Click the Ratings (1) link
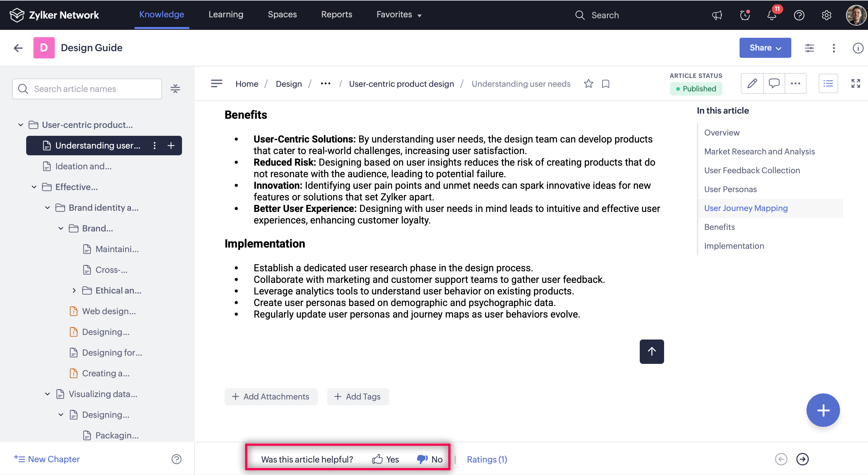The width and height of the screenshot is (868, 475). pos(487,459)
